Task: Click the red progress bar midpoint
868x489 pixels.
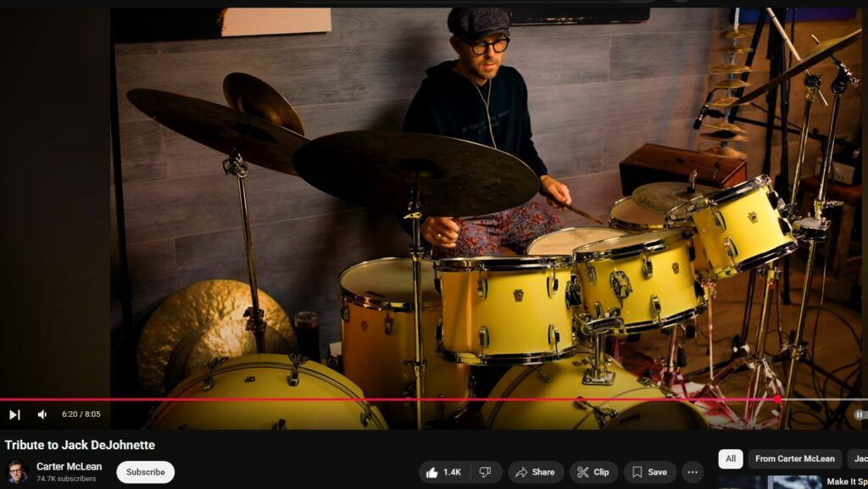Action: pos(389,399)
